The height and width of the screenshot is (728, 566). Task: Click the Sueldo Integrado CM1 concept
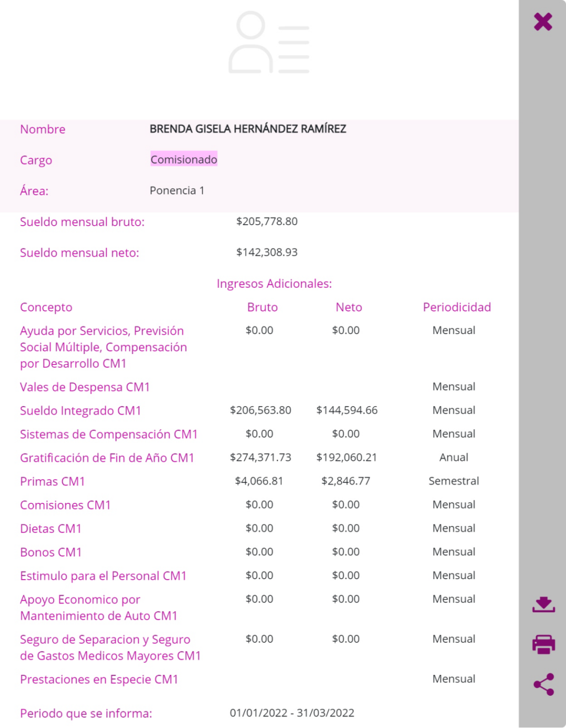pyautogui.click(x=81, y=410)
